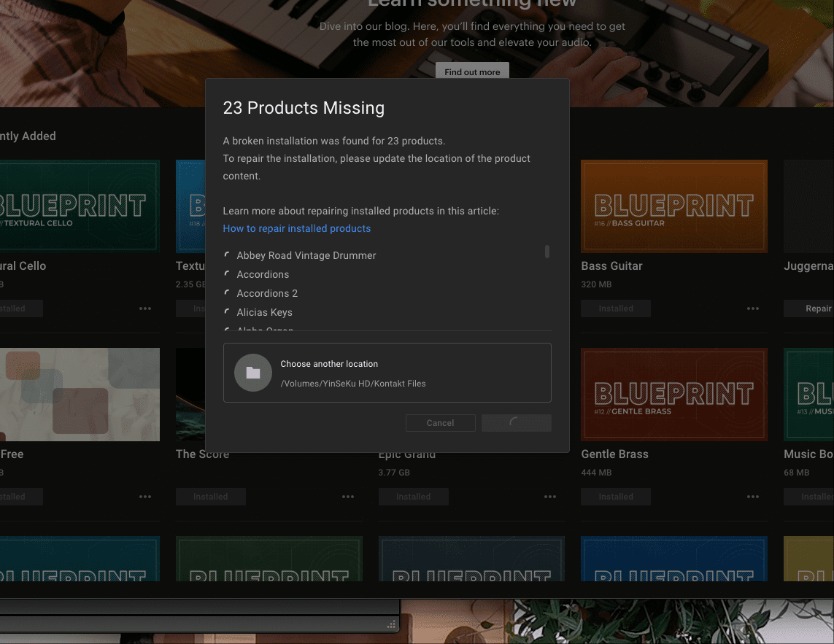Open the Blueprint Gentle Brass thumbnail
Image resolution: width=834 pixels, height=644 pixels.
click(x=674, y=395)
